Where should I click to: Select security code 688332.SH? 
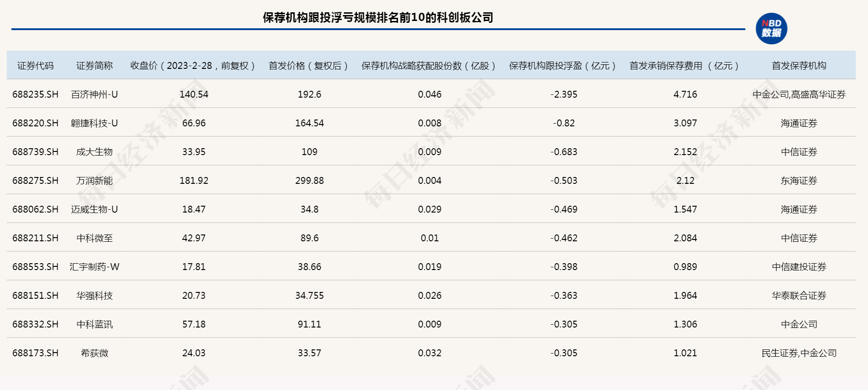click(x=36, y=324)
